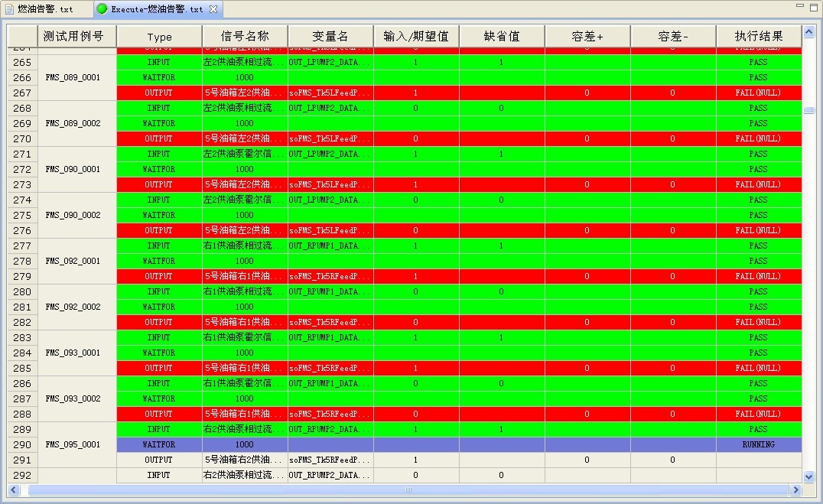Image resolution: width=823 pixels, height=504 pixels.
Task: Click row number 265
Action: pos(22,62)
